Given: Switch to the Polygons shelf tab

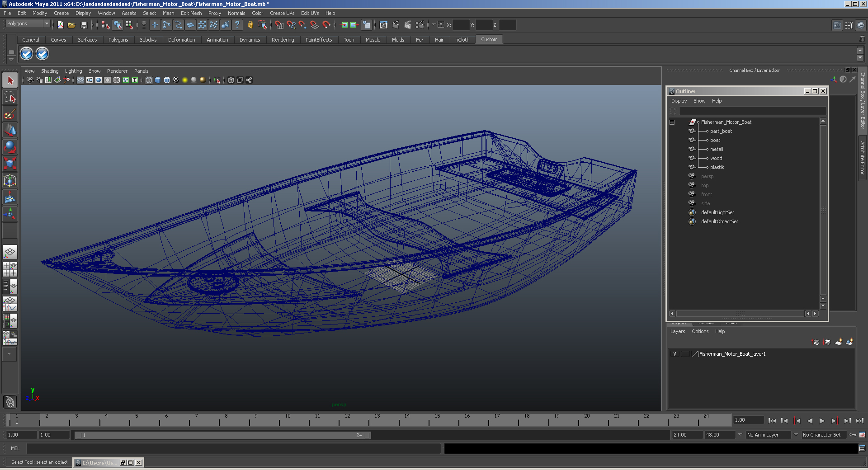Looking at the screenshot, I should 118,40.
